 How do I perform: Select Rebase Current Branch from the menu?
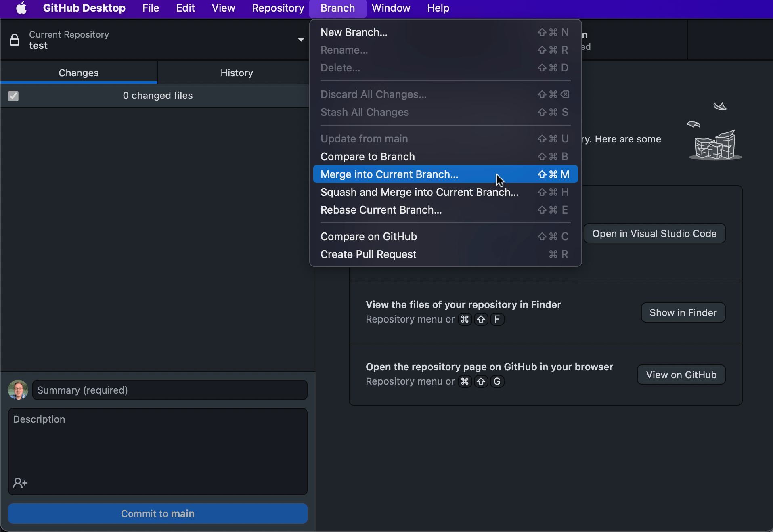381,210
